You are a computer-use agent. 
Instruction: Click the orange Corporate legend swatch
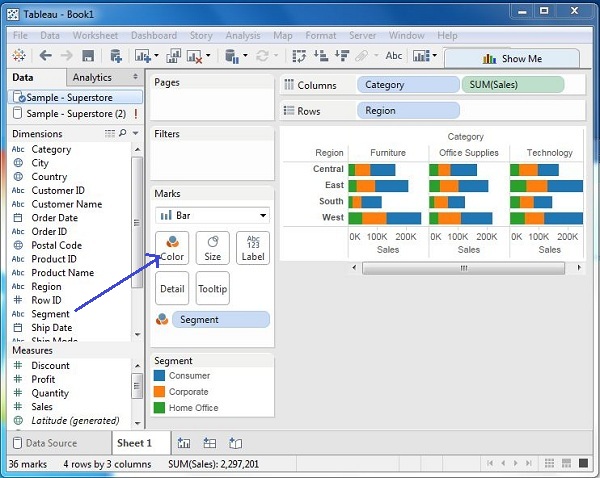159,392
